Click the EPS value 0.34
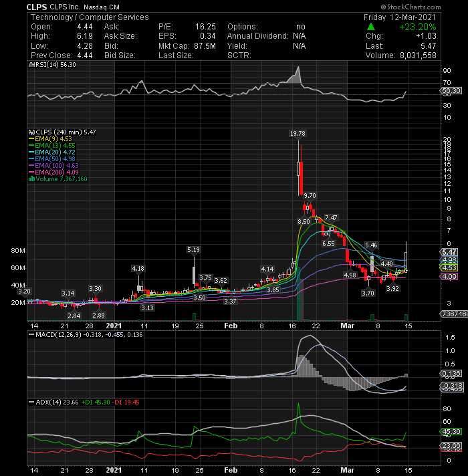Viewport: 468px width, 476px height. pos(208,36)
